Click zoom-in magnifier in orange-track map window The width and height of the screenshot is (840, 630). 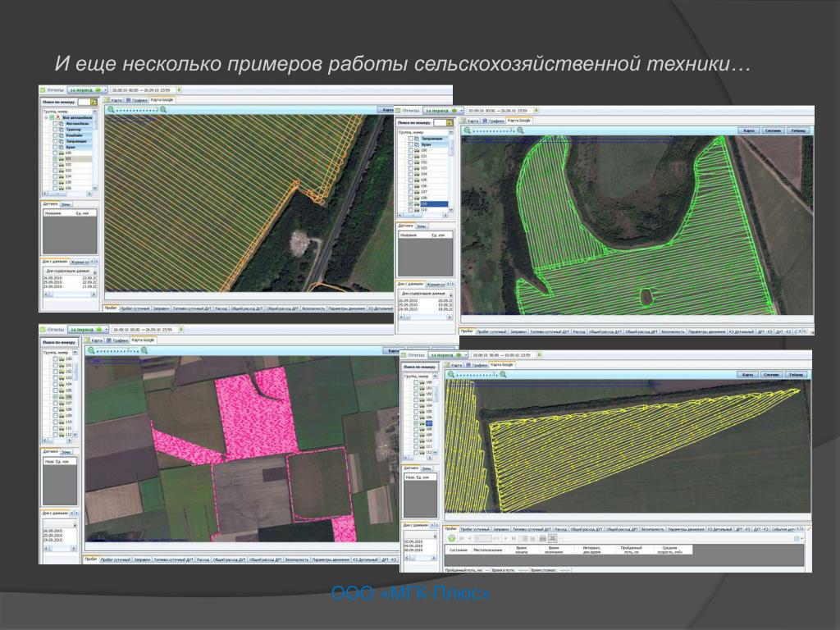[163, 109]
